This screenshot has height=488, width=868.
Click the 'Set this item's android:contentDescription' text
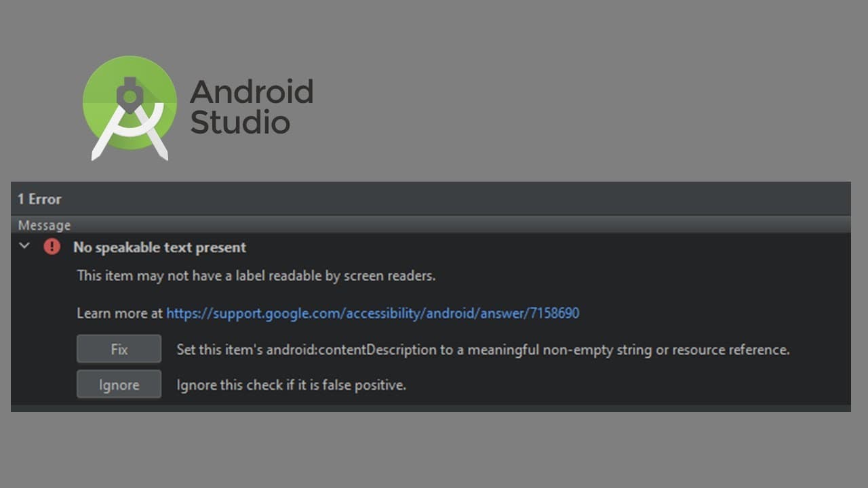[x=484, y=350]
